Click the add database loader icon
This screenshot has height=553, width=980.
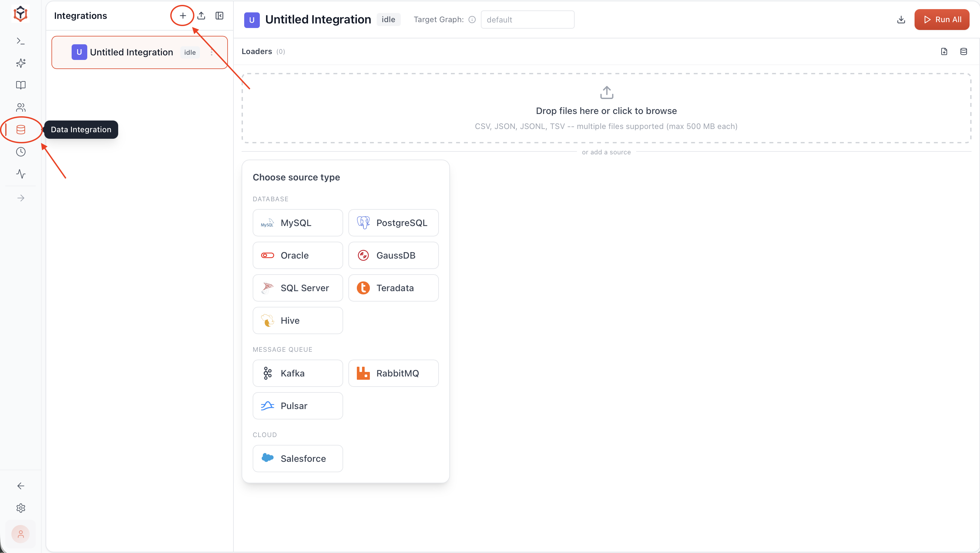(x=963, y=51)
